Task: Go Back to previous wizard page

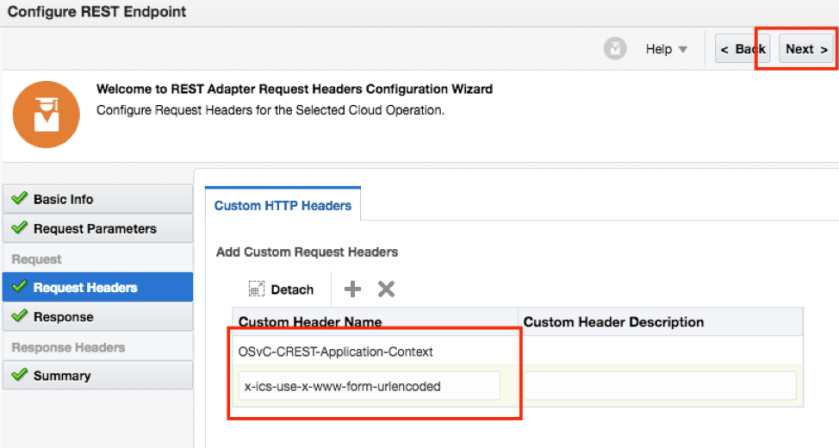Action: 743,49
